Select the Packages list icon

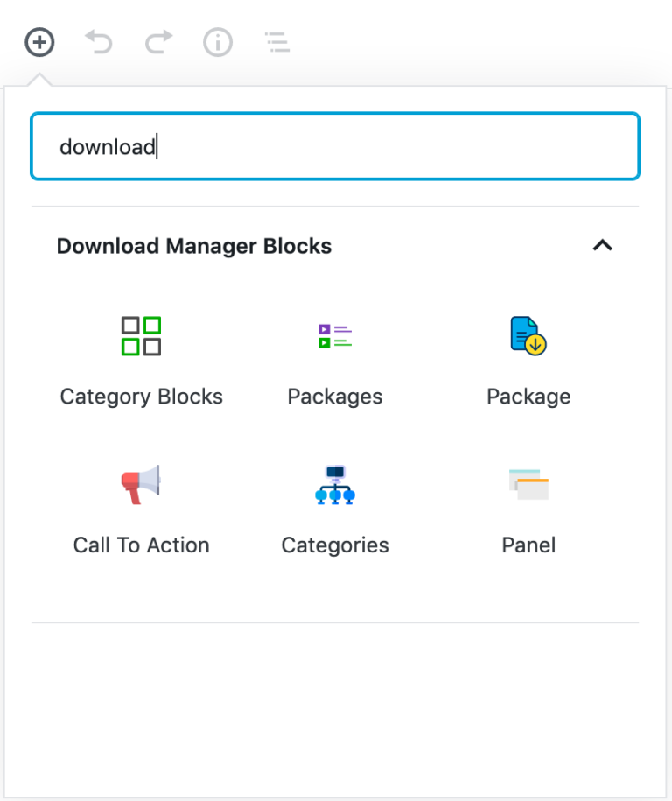(335, 336)
